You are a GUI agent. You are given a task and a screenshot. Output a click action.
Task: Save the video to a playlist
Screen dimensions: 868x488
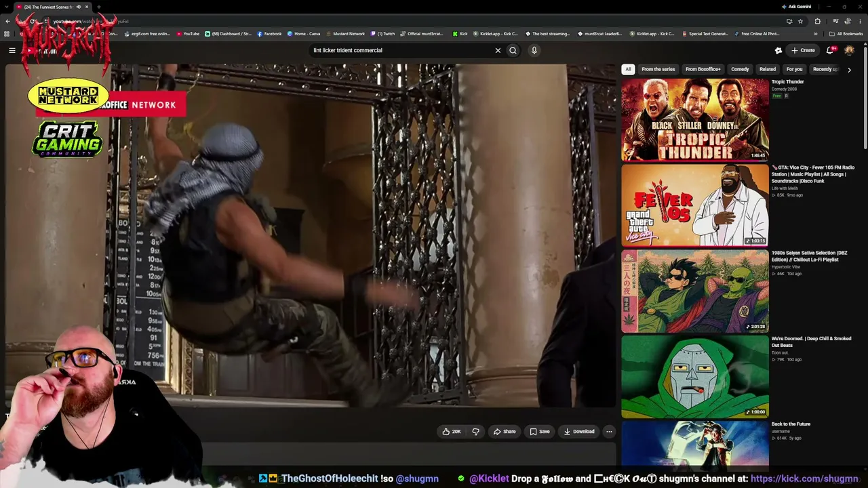point(540,432)
